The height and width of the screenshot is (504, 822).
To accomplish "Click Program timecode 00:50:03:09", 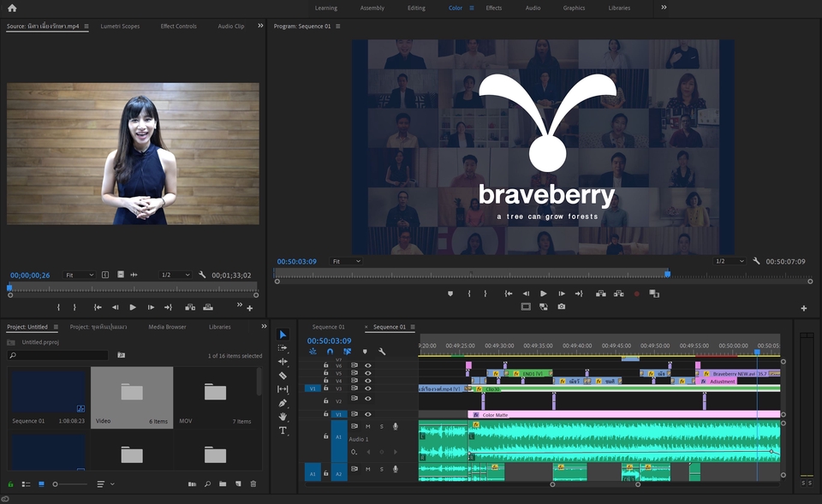I will click(x=297, y=262).
